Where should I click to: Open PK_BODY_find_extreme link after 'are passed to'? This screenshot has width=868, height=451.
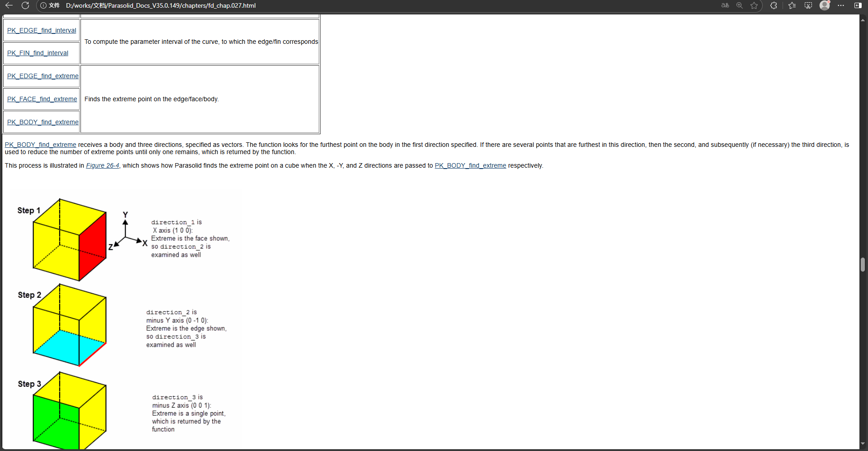click(x=470, y=165)
